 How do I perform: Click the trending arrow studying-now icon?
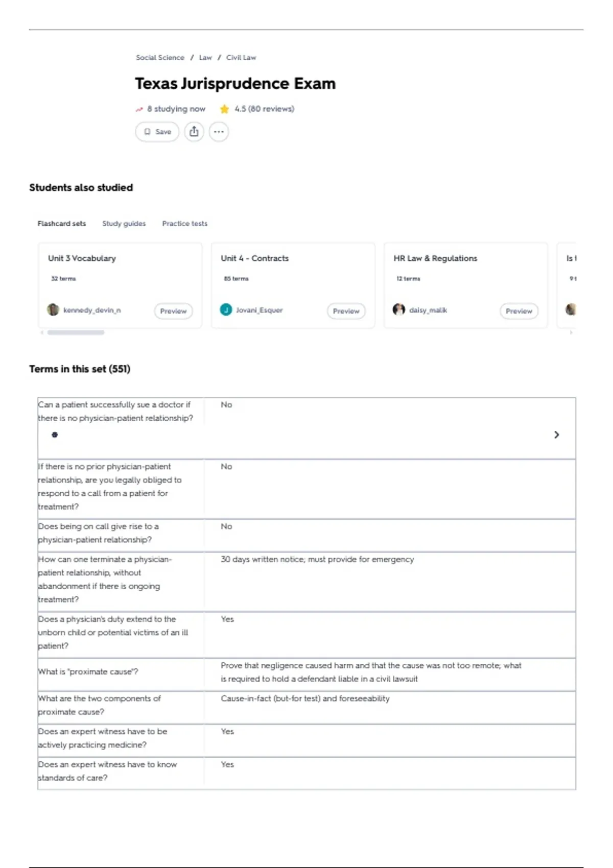click(x=139, y=109)
